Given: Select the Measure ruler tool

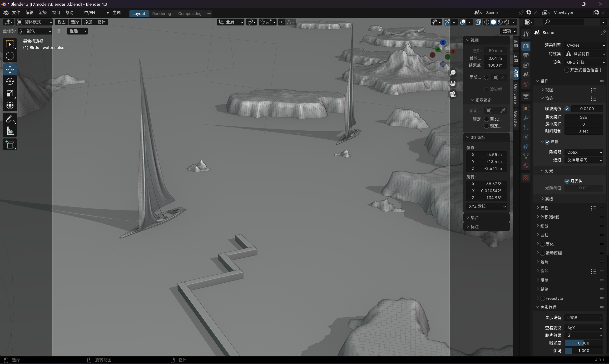Looking at the screenshot, I should (x=10, y=131).
